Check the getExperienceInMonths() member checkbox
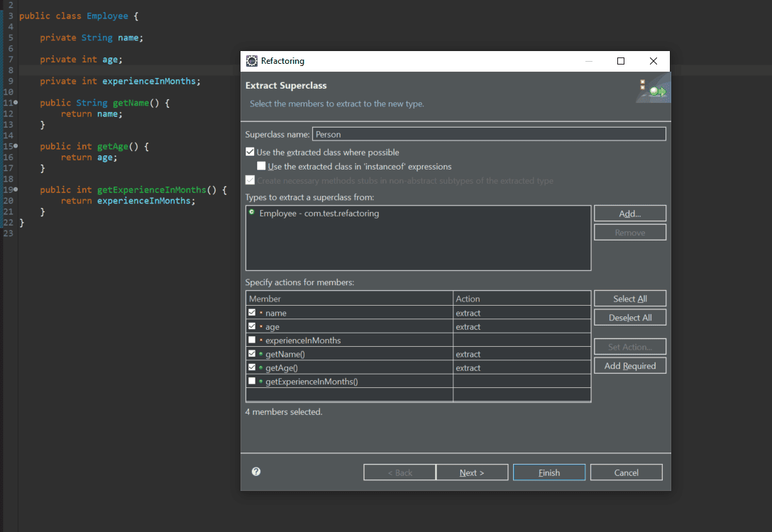Screen dimensions: 772x532 point(252,381)
